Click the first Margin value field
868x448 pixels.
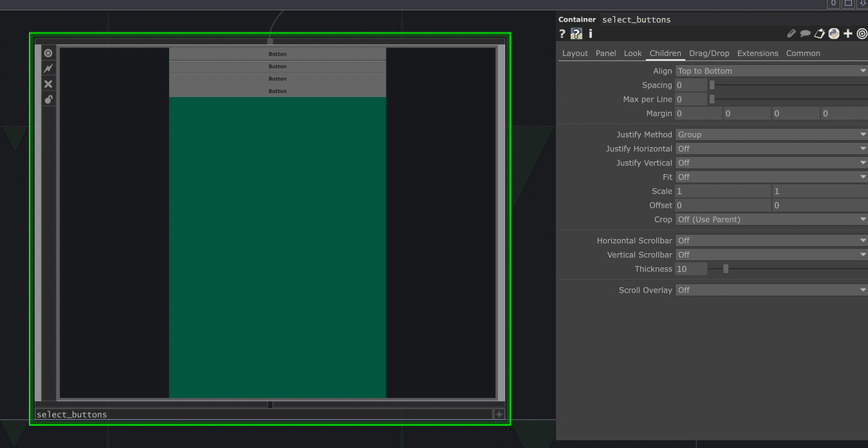pos(698,113)
